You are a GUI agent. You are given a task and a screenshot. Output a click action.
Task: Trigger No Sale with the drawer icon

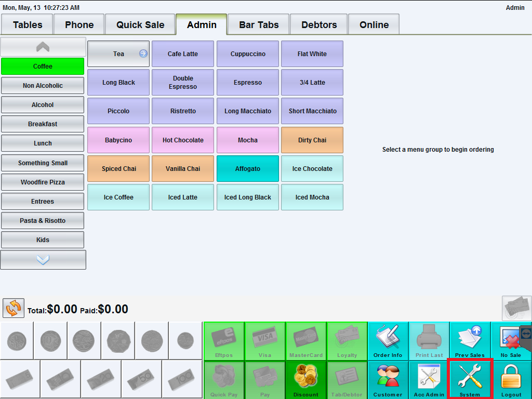pos(511,341)
